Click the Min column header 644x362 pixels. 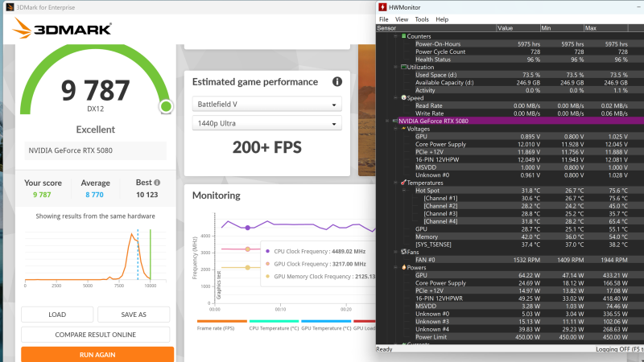[x=562, y=28]
